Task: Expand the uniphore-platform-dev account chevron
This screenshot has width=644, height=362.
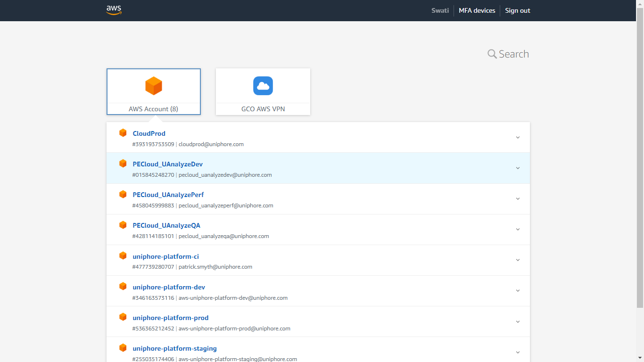Action: (x=518, y=291)
